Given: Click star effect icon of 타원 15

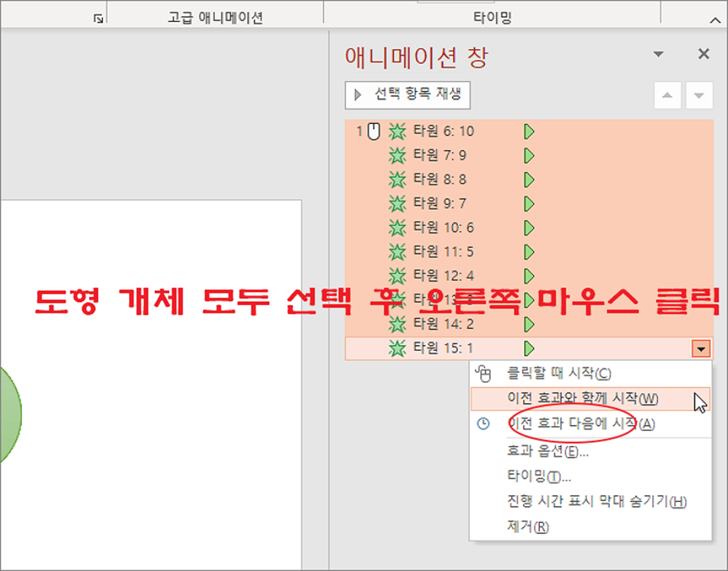Looking at the screenshot, I should pos(397,348).
